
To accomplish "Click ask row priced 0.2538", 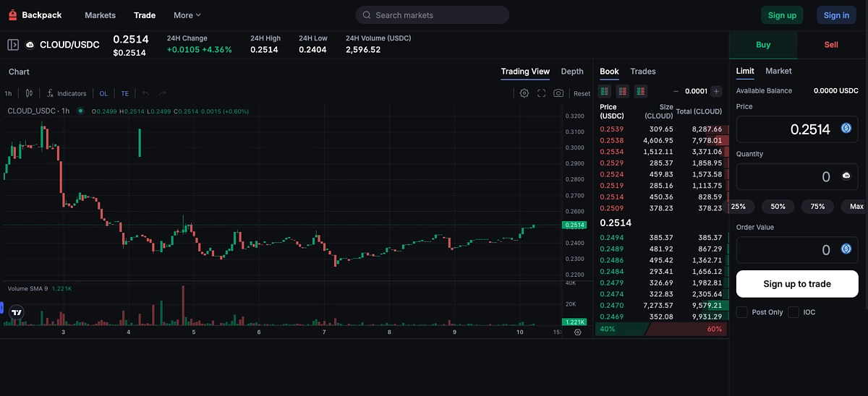I will [x=660, y=140].
